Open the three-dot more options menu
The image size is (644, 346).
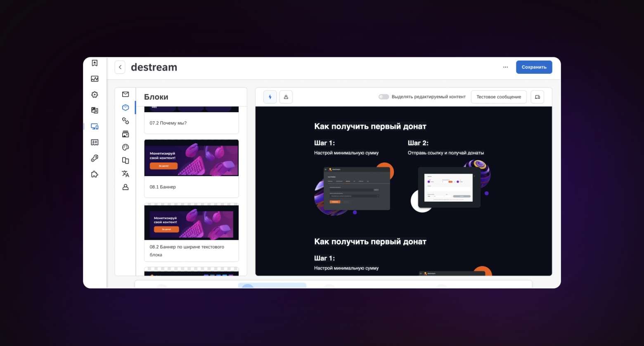[505, 67]
